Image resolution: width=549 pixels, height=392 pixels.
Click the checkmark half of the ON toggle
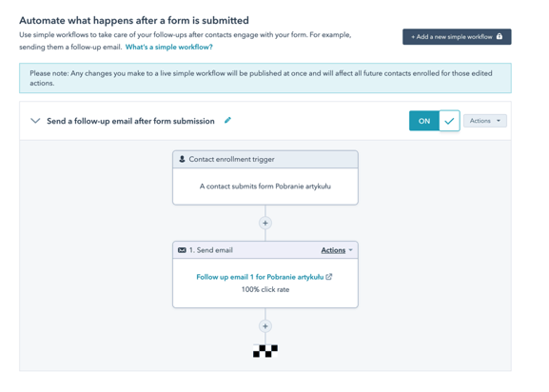pyautogui.click(x=449, y=121)
